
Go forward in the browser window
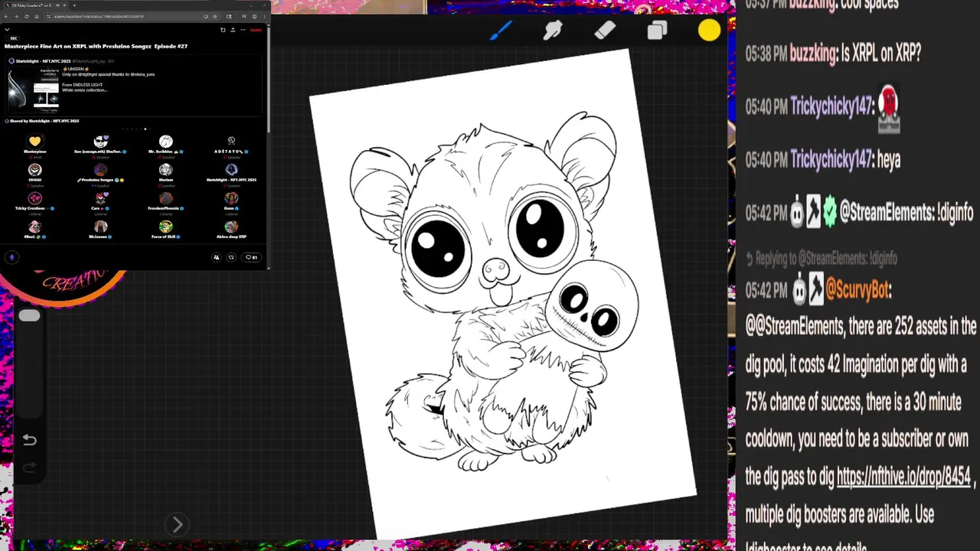[x=16, y=16]
